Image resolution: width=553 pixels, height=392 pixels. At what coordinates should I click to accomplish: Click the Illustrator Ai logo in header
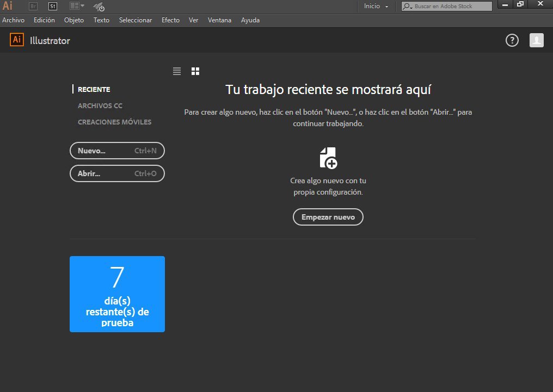tap(17, 40)
